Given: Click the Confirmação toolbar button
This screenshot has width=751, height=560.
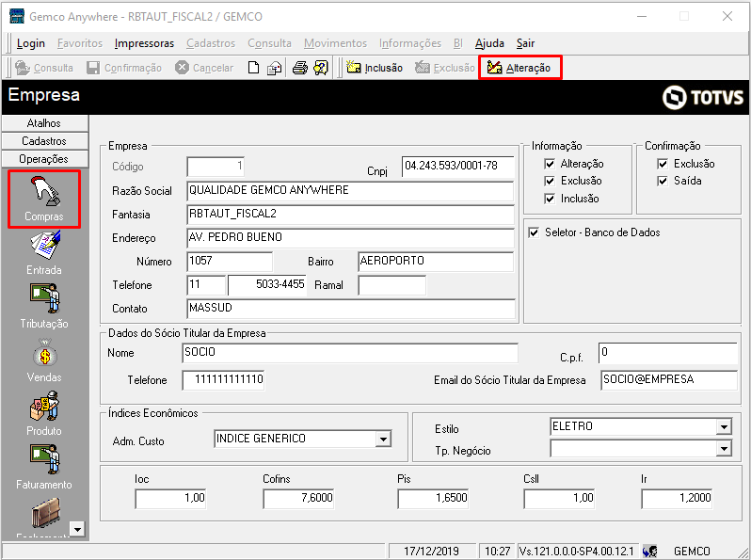Looking at the screenshot, I should [124, 68].
